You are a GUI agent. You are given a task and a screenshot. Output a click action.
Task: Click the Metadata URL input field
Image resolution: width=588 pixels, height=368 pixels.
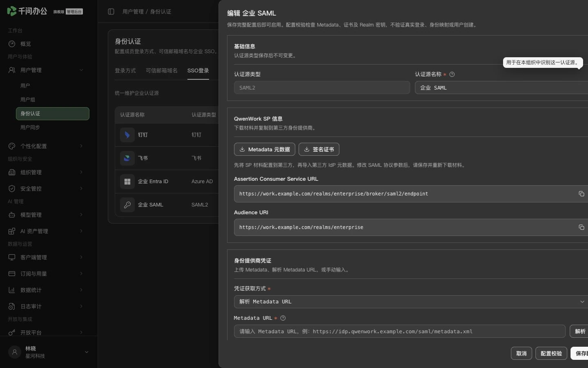click(x=399, y=331)
